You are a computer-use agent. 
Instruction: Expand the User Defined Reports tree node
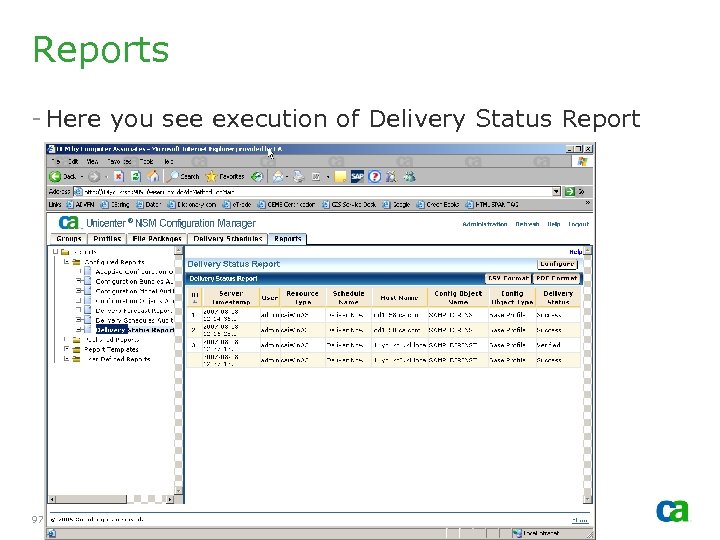[67, 359]
